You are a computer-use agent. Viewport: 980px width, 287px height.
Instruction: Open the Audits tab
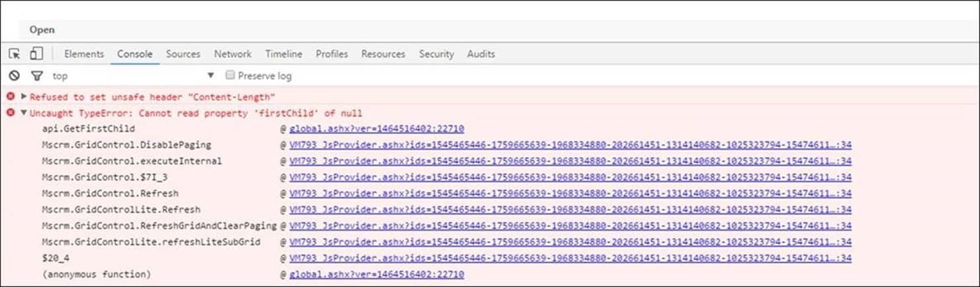480,54
